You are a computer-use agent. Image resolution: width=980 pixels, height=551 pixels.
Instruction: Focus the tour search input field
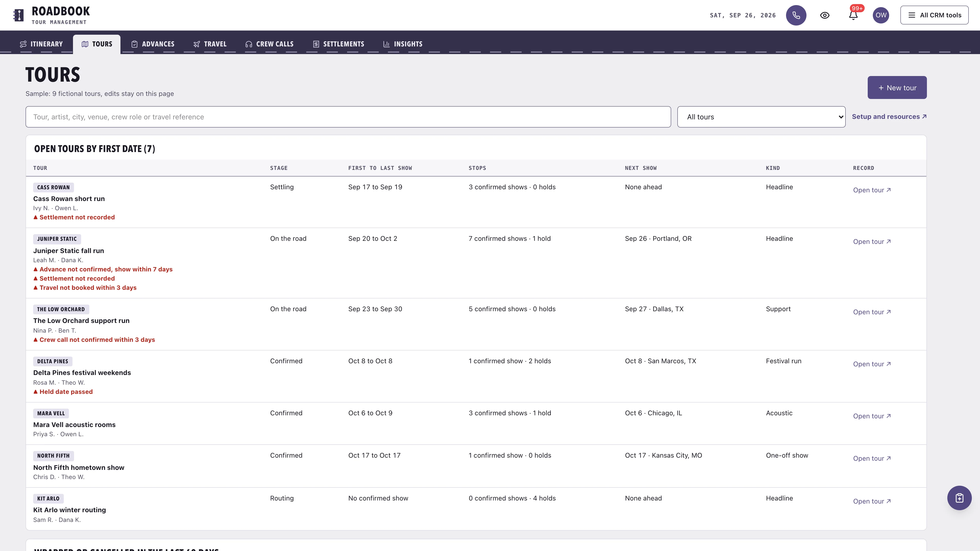[348, 117]
